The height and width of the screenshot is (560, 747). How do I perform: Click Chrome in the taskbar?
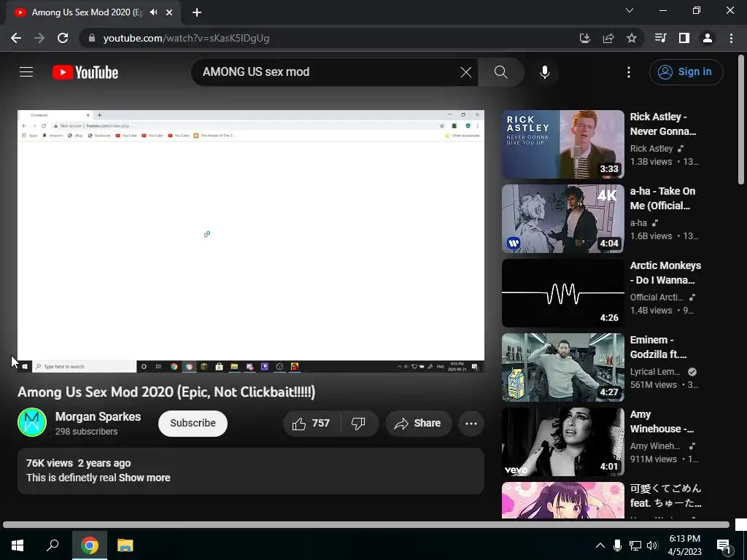click(90, 545)
